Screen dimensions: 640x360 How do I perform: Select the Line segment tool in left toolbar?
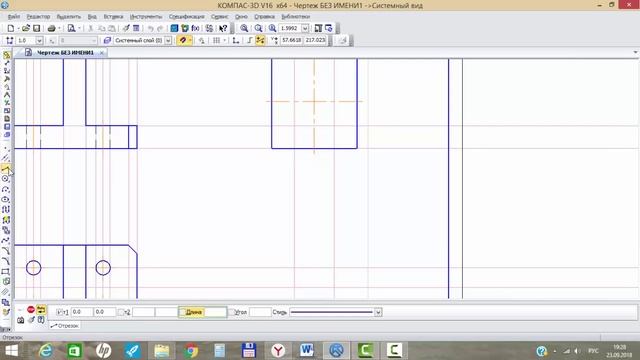pos(5,168)
